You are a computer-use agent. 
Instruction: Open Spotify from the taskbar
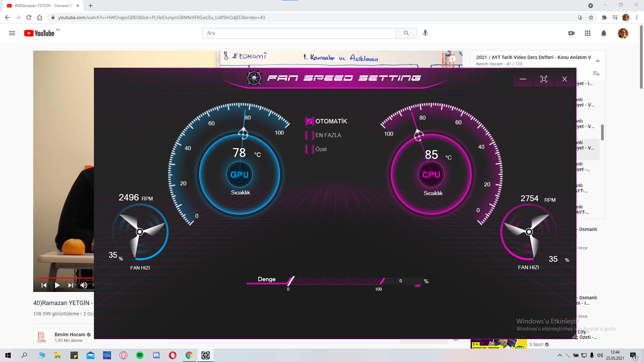pyautogui.click(x=140, y=355)
